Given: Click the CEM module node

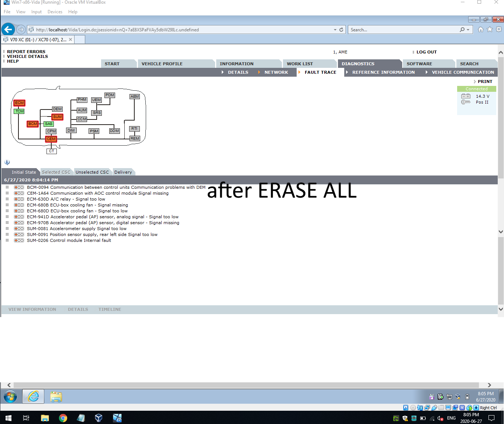Looking at the screenshot, I should pos(51,139).
